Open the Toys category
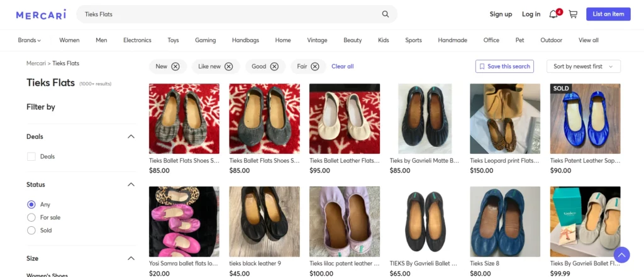 (174, 40)
